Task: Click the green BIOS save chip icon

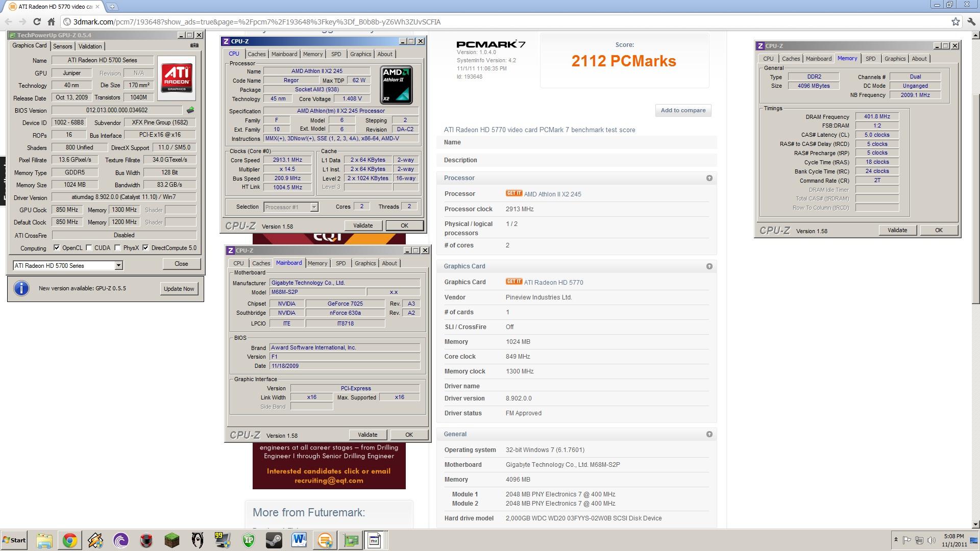Action: (x=190, y=110)
